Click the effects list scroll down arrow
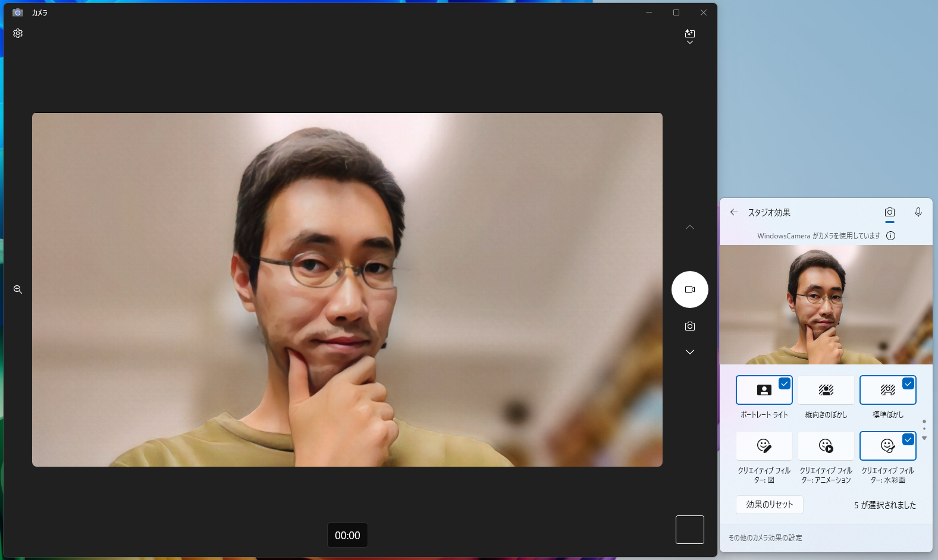 tap(924, 438)
